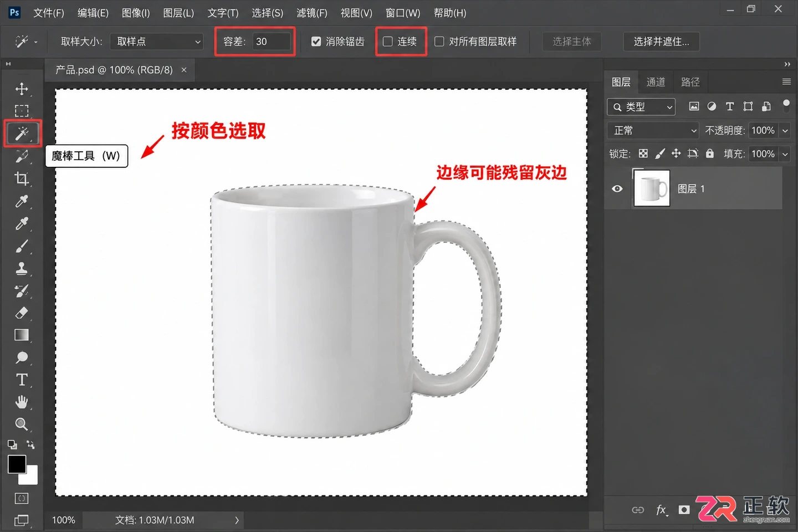Select the Rectangular Marquee tool
The image size is (798, 532).
(x=22, y=111)
